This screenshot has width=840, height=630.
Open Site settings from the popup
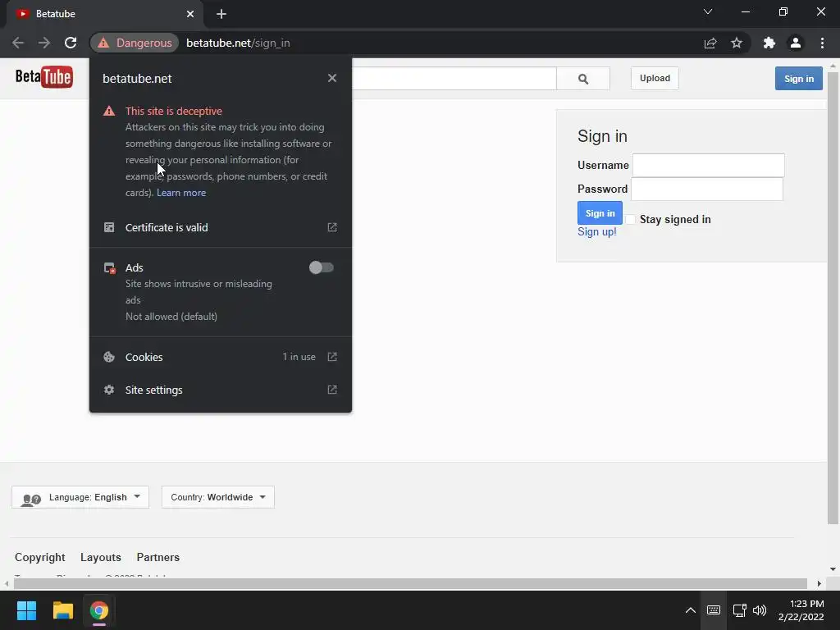(x=221, y=390)
